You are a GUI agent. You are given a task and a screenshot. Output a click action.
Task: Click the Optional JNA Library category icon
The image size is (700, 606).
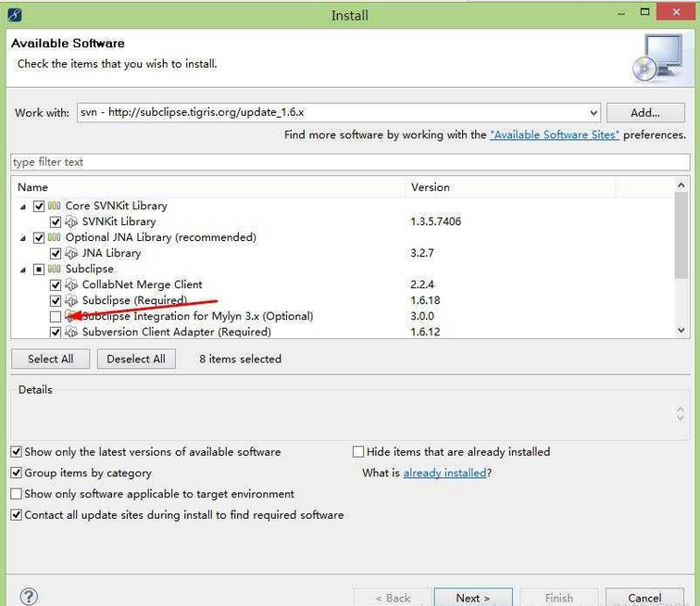[54, 237]
